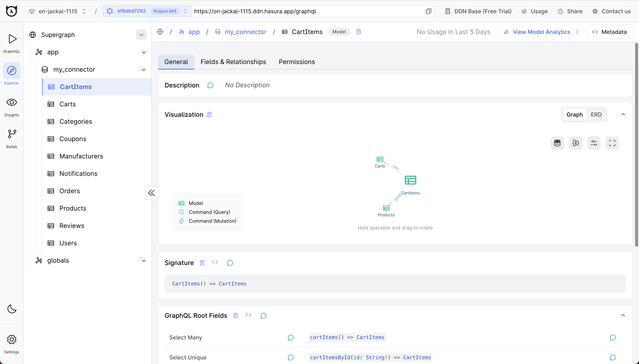Screen dimensions: 639x364
Task: Collapse the app subgraph
Action: coord(144,52)
